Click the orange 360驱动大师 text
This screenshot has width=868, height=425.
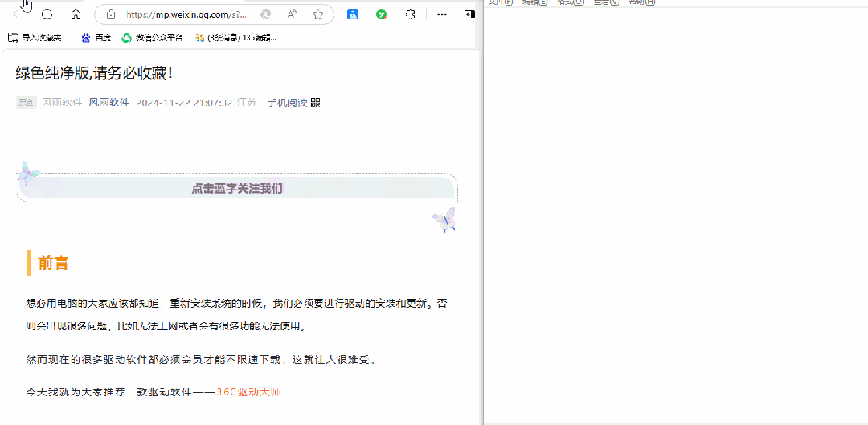(249, 392)
